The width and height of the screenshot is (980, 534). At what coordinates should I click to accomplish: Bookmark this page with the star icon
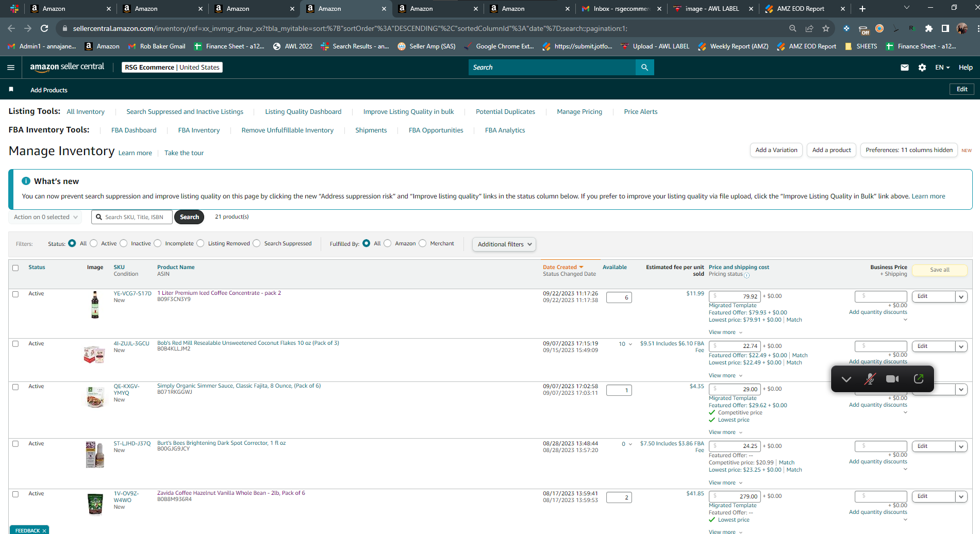point(826,28)
